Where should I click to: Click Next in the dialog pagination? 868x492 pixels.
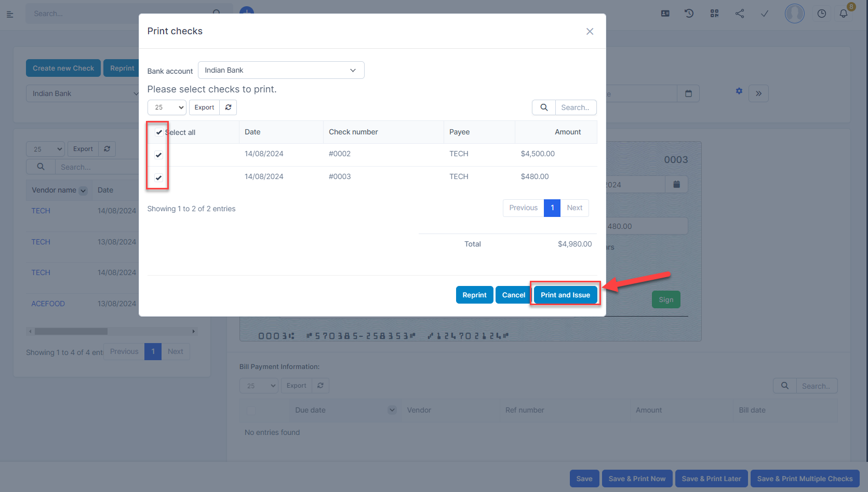point(575,208)
